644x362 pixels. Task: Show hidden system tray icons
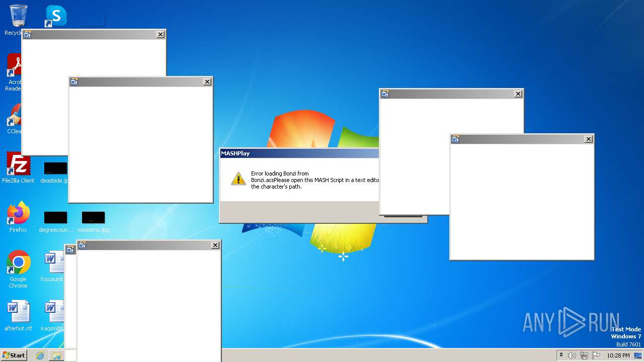[x=561, y=355]
